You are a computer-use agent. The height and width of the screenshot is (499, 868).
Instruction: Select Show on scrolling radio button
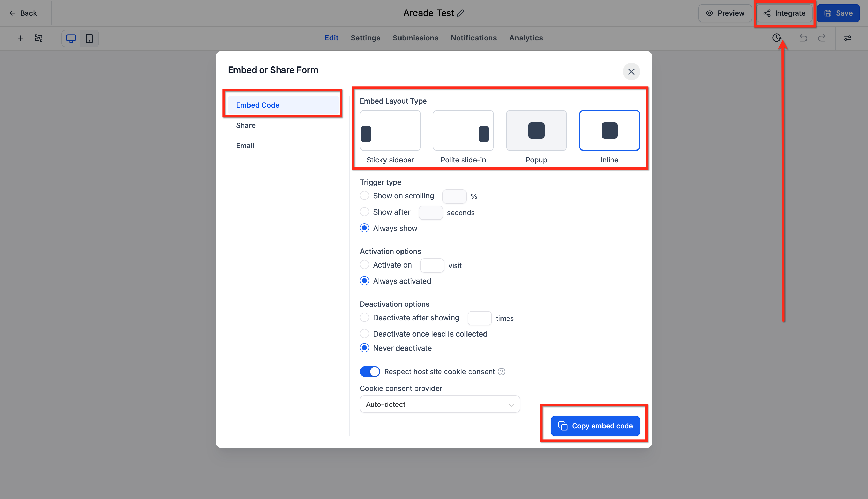tap(364, 196)
